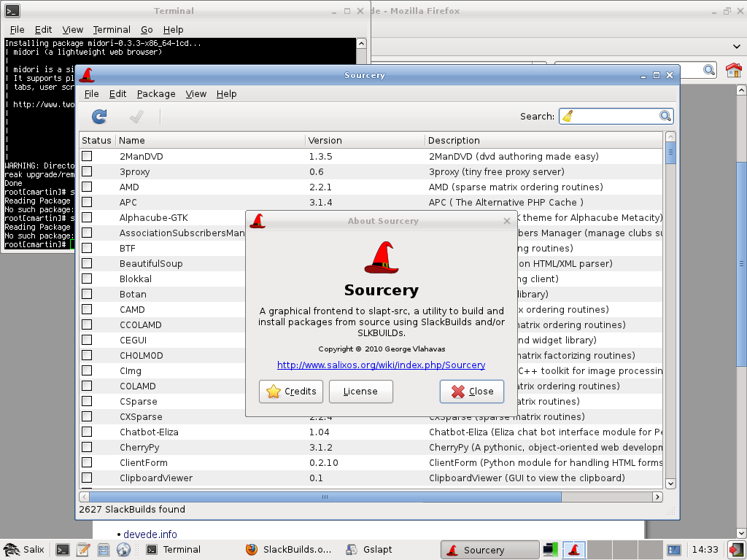This screenshot has width=747, height=560.
Task: Open the salixos.org Sourcery wiki link
Action: tap(381, 365)
